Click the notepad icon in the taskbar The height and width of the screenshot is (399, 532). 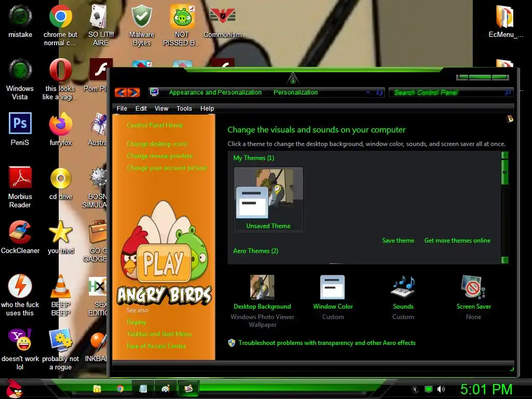143,389
